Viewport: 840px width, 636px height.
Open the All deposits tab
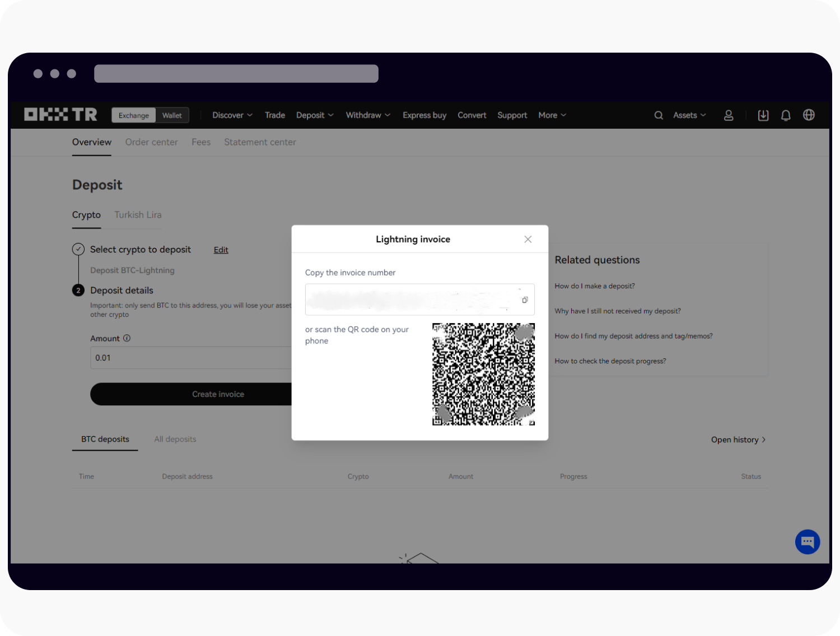(x=175, y=439)
